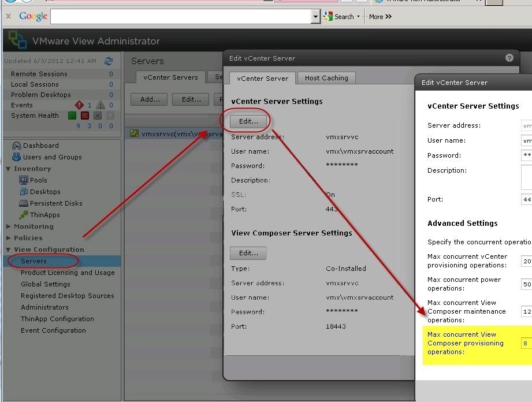Click the Add... button in Servers
Image resolution: width=532 pixels, height=402 pixels.
click(x=149, y=99)
